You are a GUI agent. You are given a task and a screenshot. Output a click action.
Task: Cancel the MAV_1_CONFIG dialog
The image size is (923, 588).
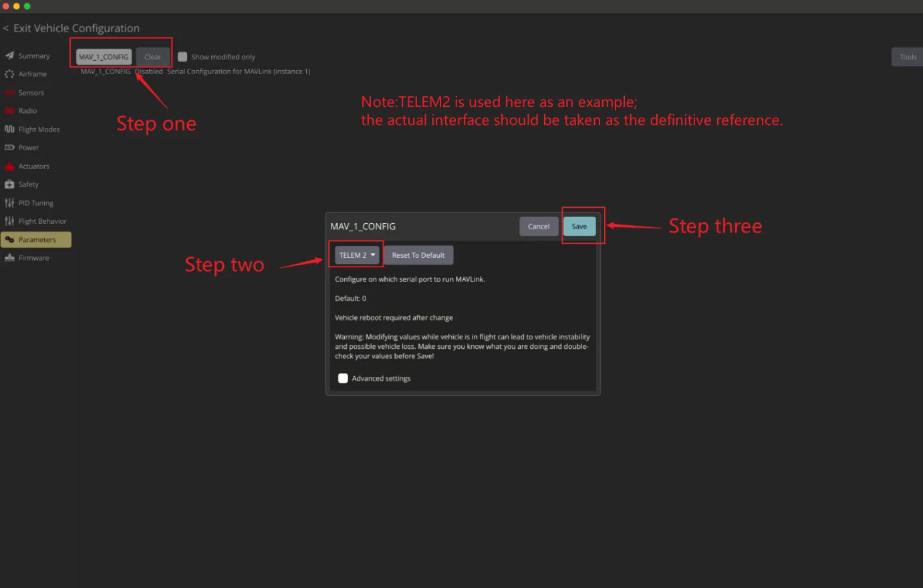tap(539, 227)
